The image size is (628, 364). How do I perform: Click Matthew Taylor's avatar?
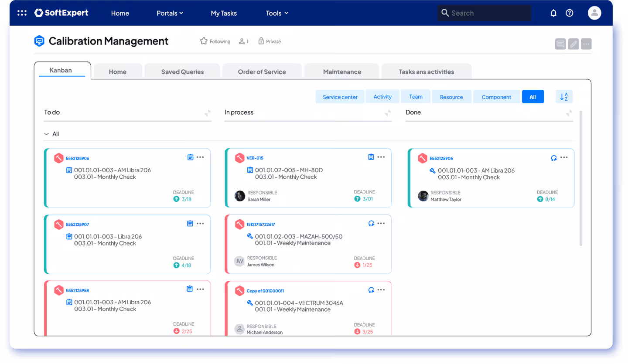point(423,196)
